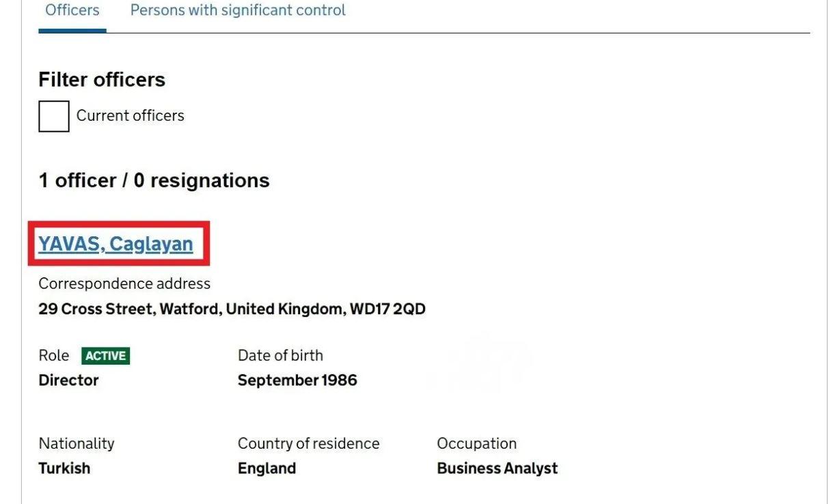Click the Current officers label text
This screenshot has width=831, height=504.
tap(130, 116)
